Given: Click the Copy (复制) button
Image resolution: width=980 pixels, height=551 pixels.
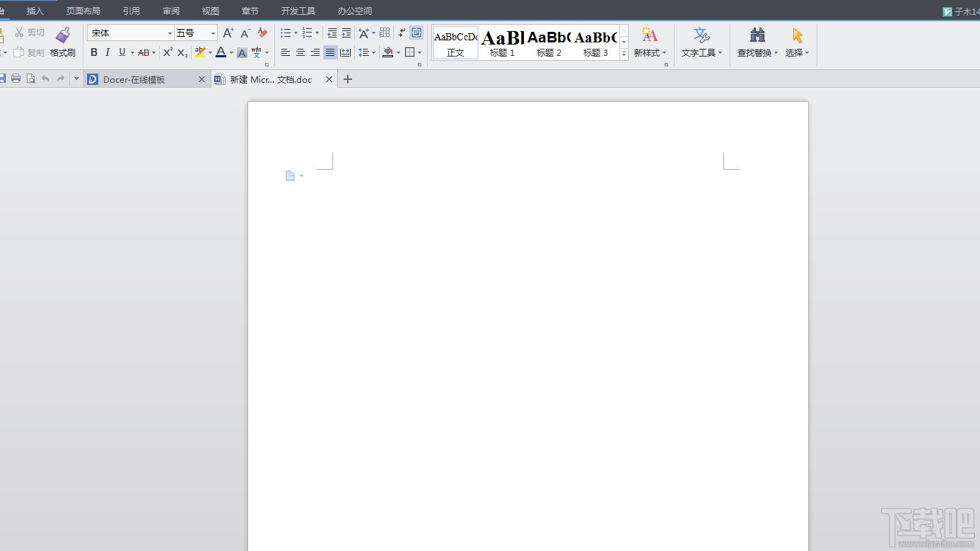Looking at the screenshot, I should pos(30,52).
